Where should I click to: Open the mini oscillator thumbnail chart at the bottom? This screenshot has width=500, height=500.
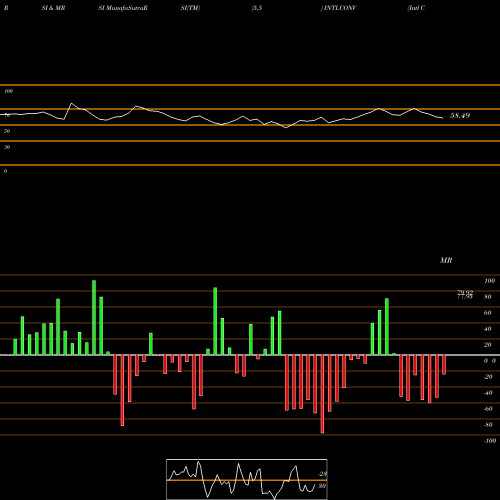tap(247, 479)
